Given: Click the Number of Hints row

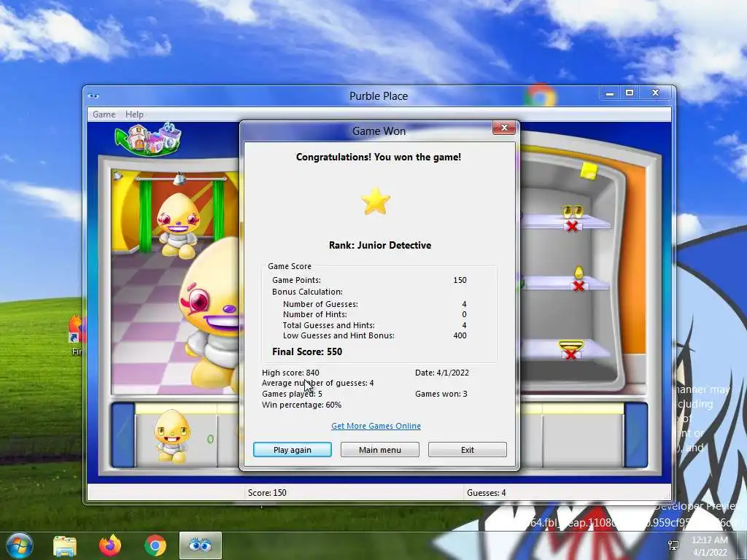Looking at the screenshot, I should [374, 314].
